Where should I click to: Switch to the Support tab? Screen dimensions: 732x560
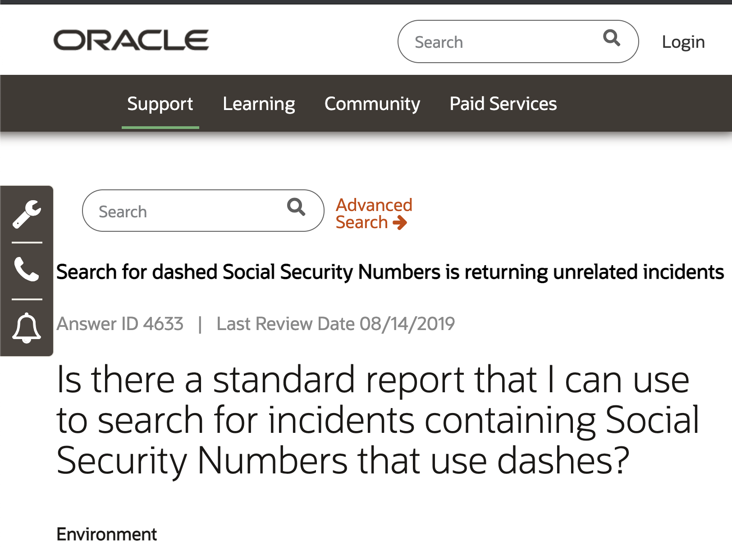(160, 104)
